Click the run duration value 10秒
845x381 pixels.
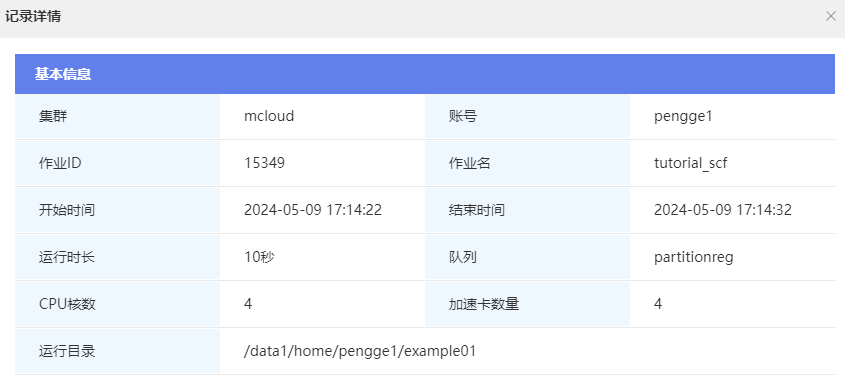coord(259,257)
